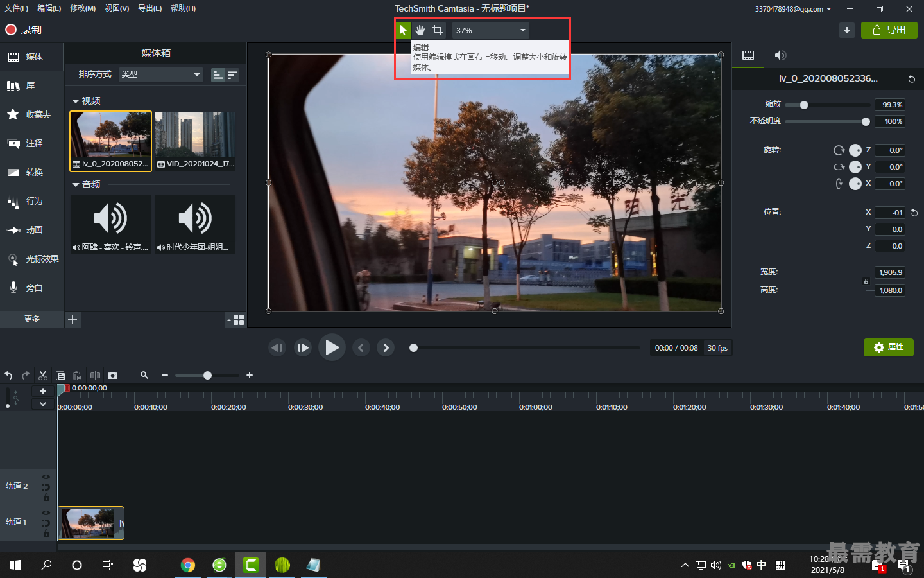Screen dimensions: 924x578
Task: Open the 文件(F) menu
Action: [17, 8]
